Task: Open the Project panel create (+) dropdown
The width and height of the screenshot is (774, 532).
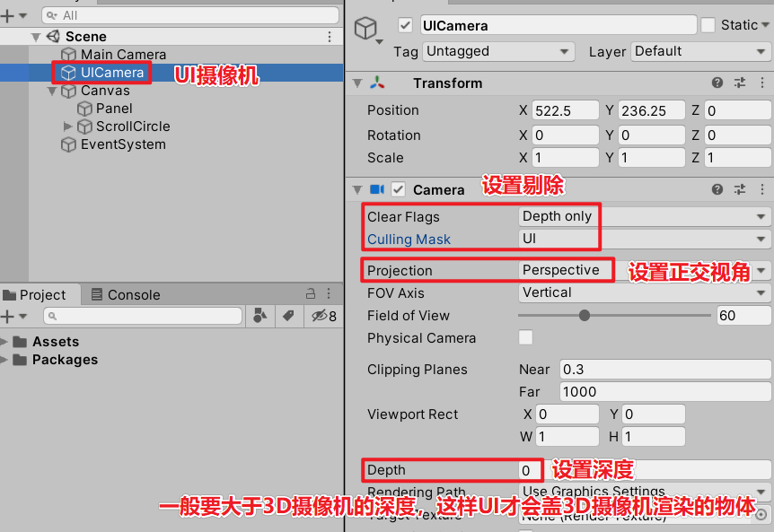Action: [x=13, y=316]
